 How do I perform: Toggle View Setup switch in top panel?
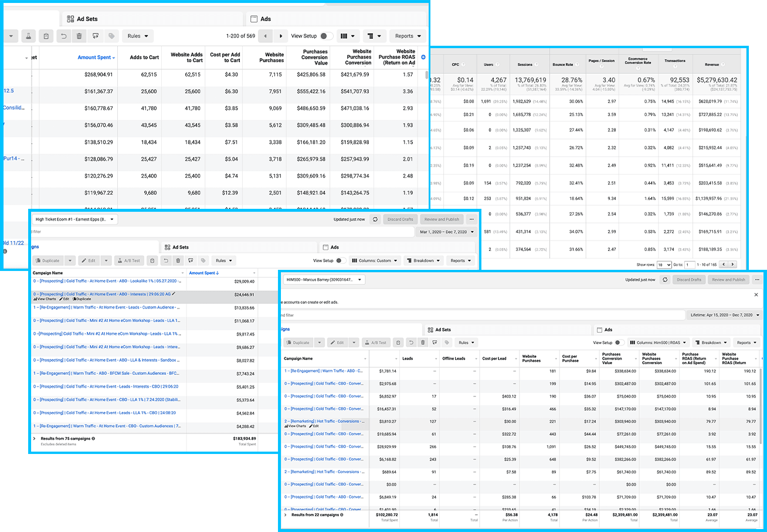(326, 36)
